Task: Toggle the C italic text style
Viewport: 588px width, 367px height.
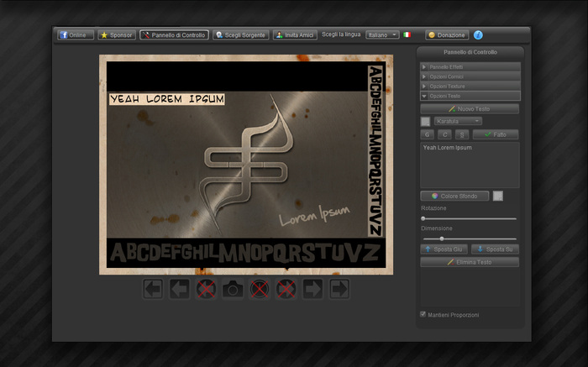Action: [444, 134]
